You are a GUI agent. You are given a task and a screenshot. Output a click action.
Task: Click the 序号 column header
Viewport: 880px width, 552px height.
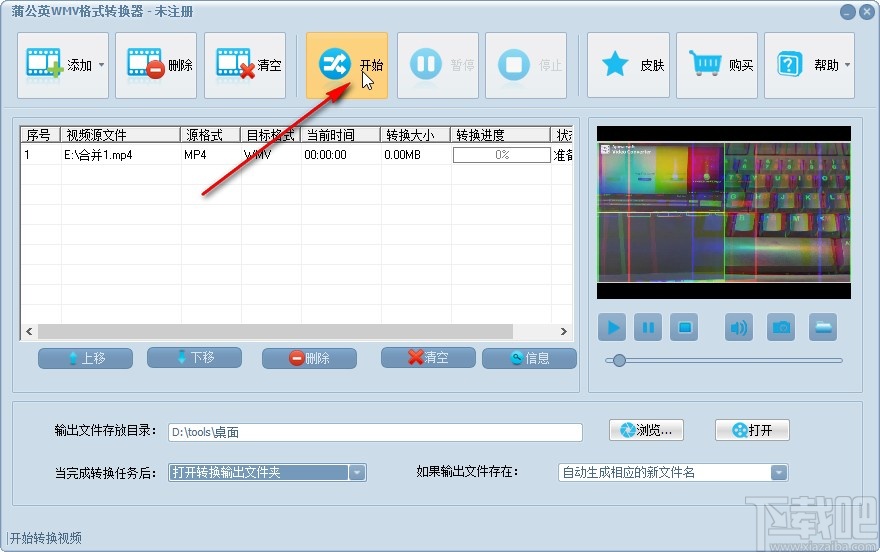pyautogui.click(x=40, y=135)
